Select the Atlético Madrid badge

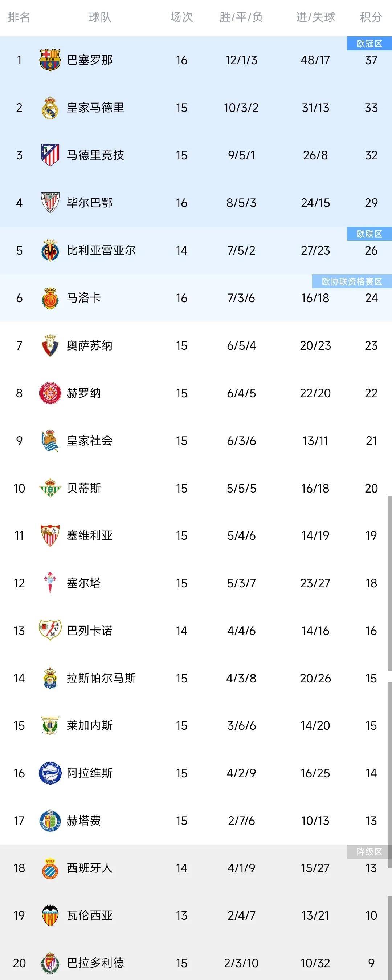[50, 155]
